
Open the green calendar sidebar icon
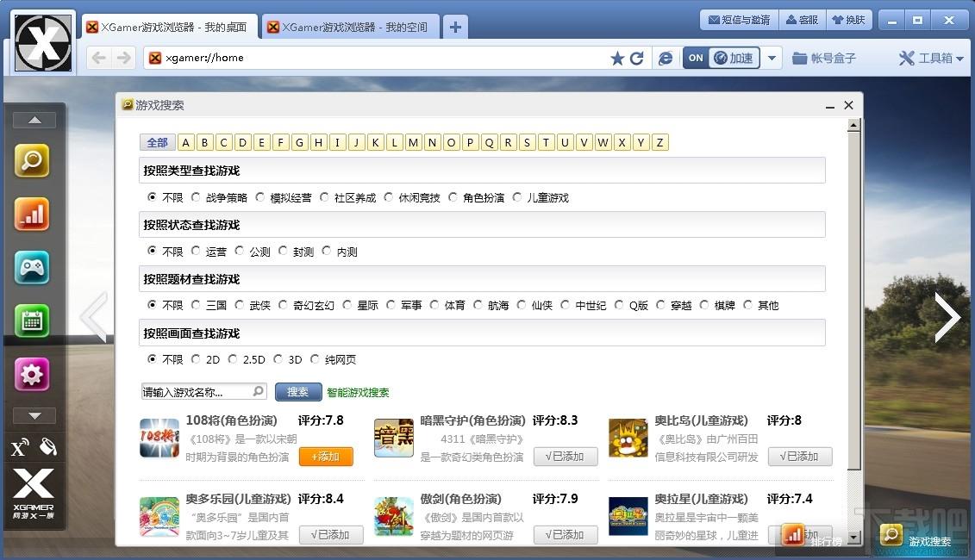point(32,320)
